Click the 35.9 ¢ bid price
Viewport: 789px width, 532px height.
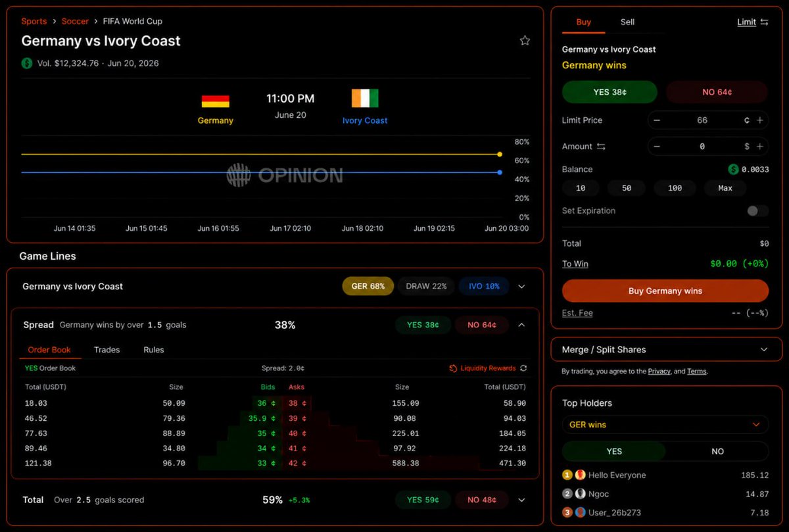[262, 418]
